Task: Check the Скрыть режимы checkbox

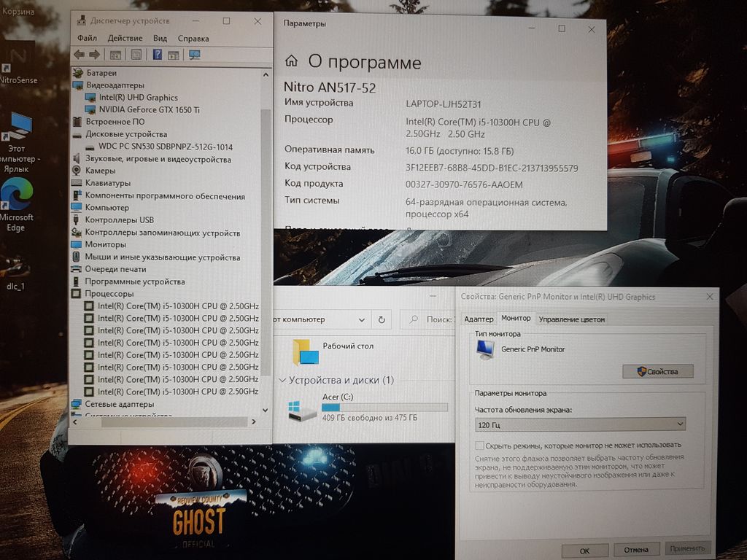Action: (479, 445)
